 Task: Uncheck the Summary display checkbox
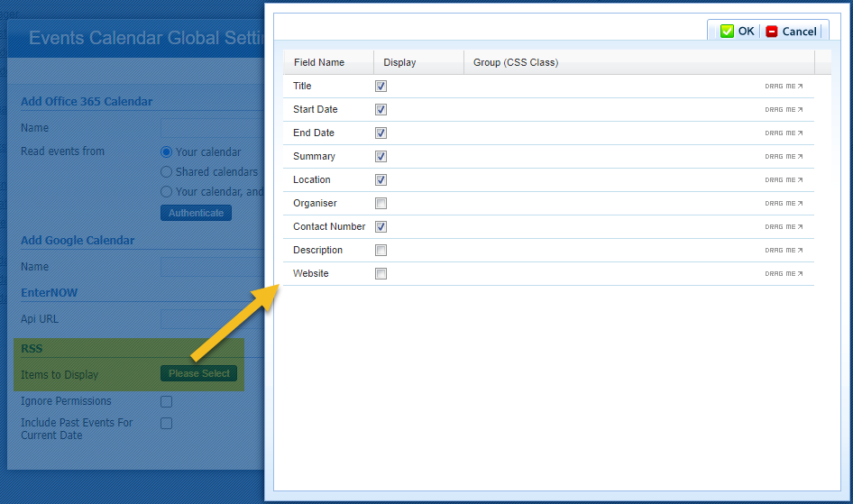click(x=381, y=156)
